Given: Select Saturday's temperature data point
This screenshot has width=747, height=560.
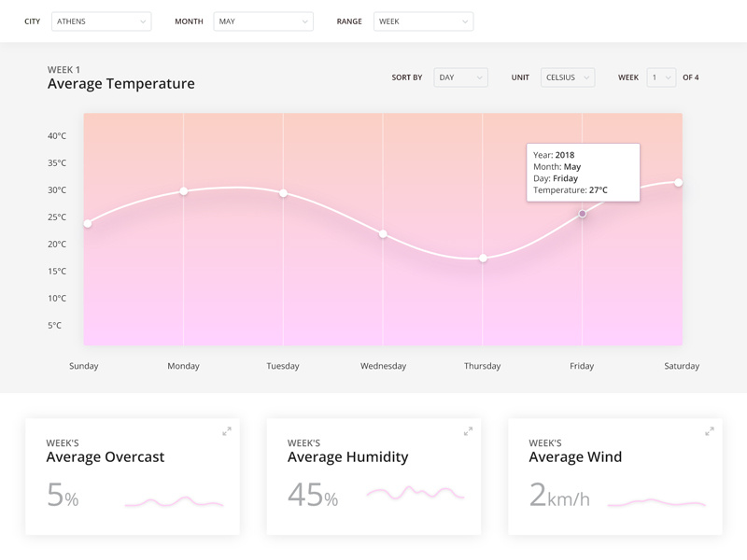Looking at the screenshot, I should (679, 183).
